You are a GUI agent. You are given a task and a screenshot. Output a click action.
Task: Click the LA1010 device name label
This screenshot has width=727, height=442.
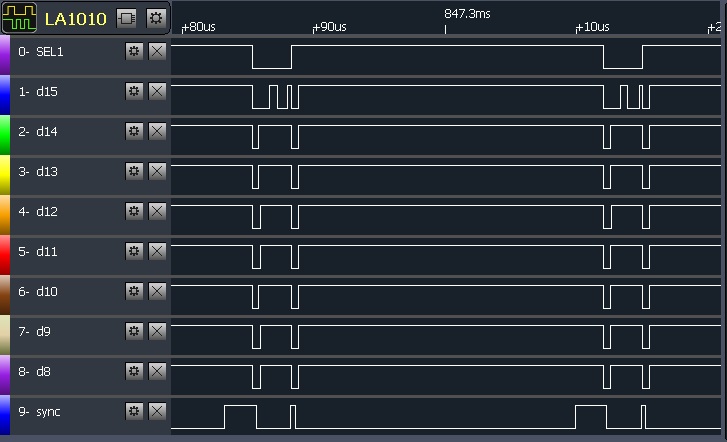click(x=75, y=19)
